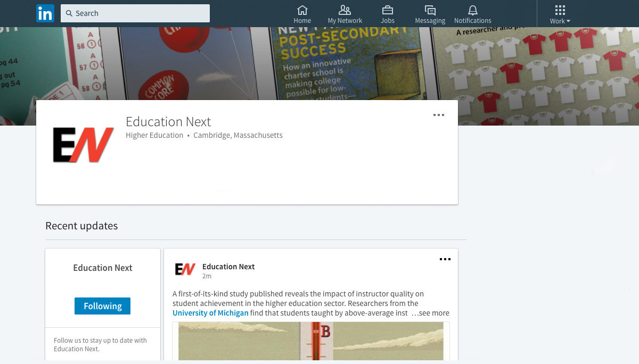
Task: Click the Education Next company logo
Action: pyautogui.click(x=83, y=145)
